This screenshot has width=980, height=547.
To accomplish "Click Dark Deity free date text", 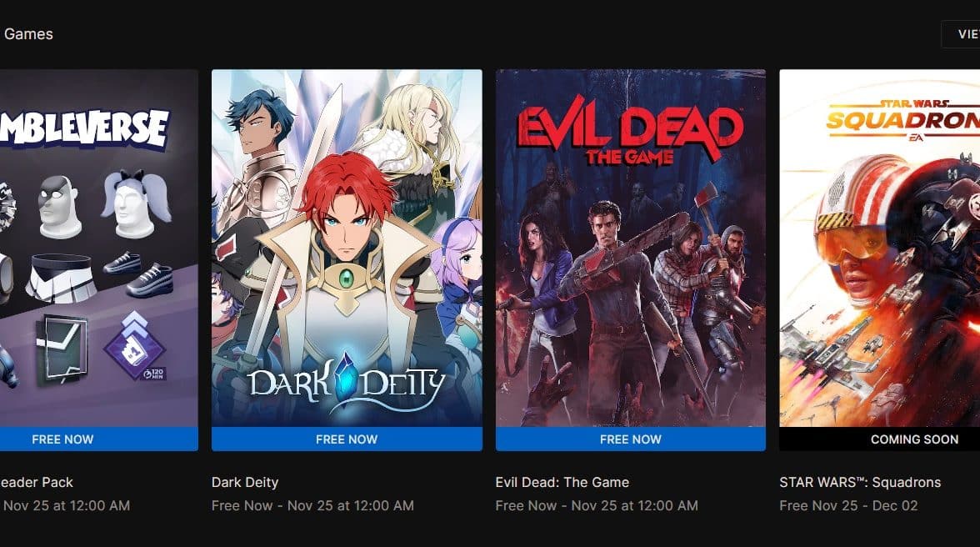I will (312, 505).
